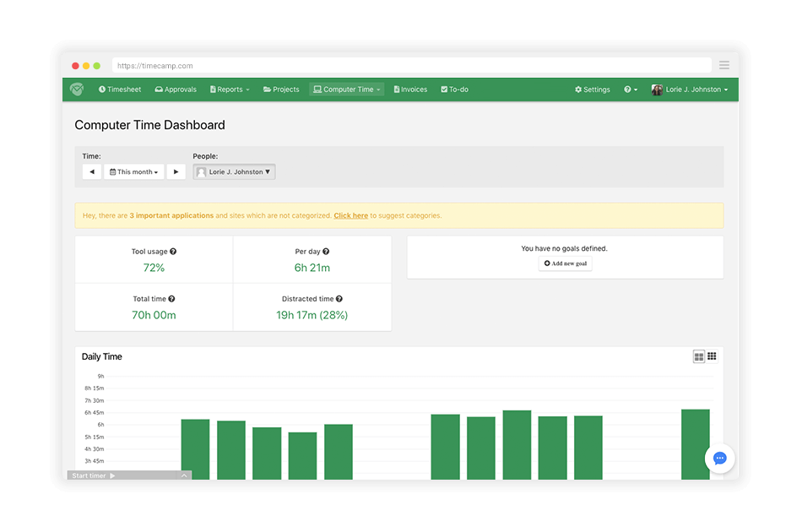Click the 3 important applications text
Screen dimensions: 802x532
(x=171, y=216)
